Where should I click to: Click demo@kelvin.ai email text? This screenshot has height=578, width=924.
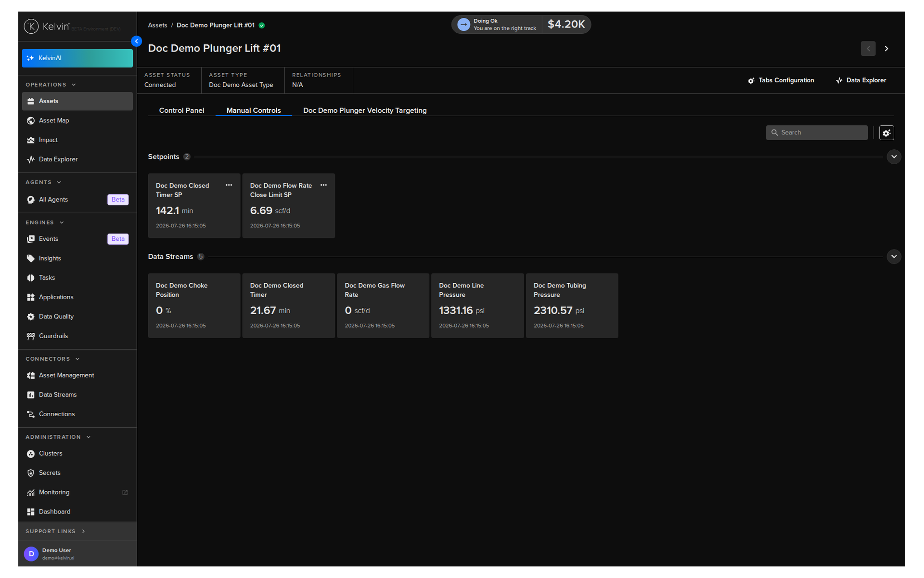[x=58, y=558]
